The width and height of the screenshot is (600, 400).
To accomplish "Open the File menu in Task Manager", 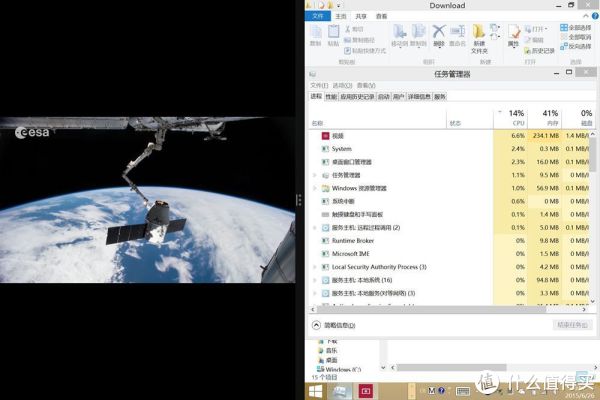I will tap(319, 85).
